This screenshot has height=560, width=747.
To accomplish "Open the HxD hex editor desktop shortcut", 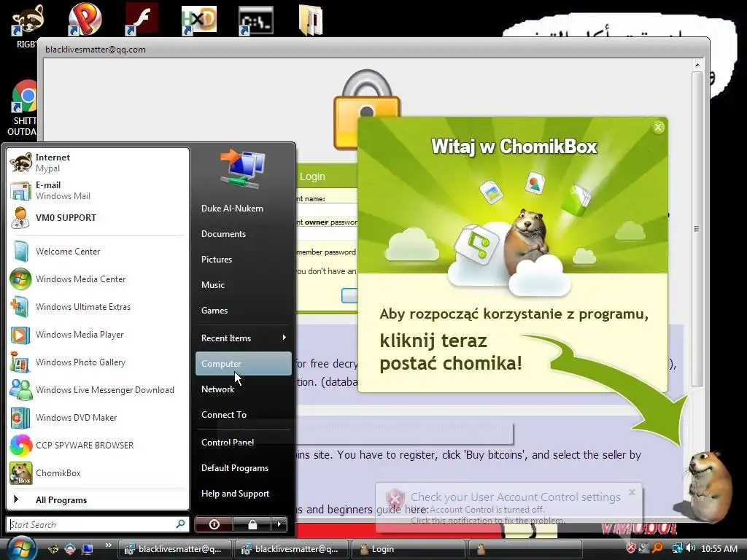I will pos(199,20).
